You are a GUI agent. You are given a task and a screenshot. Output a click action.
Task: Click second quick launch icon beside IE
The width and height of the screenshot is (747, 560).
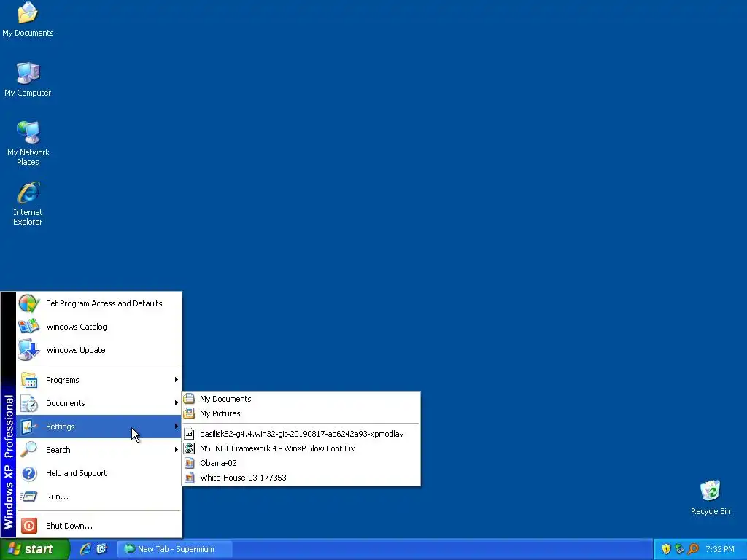point(101,549)
